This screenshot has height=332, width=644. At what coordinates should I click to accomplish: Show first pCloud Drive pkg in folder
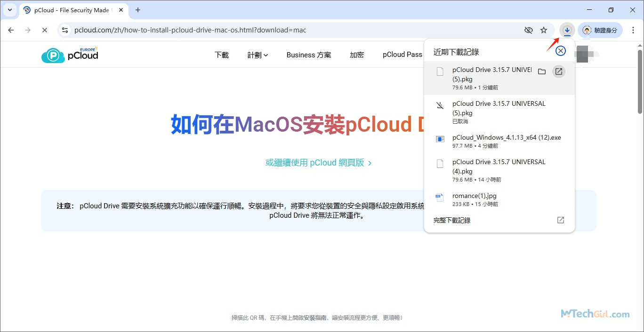542,71
